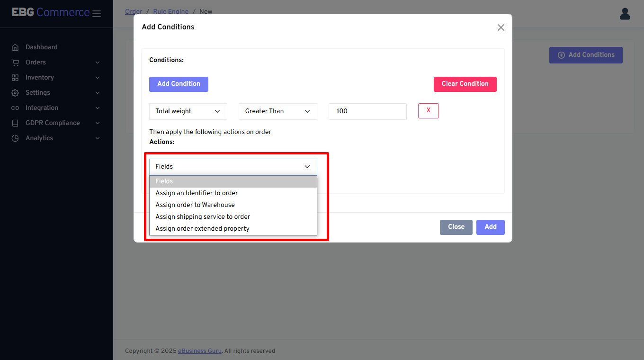Click the Fields actions dropdown
This screenshot has height=360, width=644.
point(233,167)
